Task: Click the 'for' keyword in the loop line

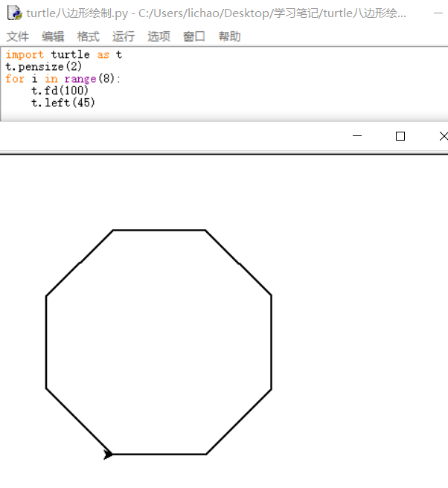Action: tap(15, 78)
